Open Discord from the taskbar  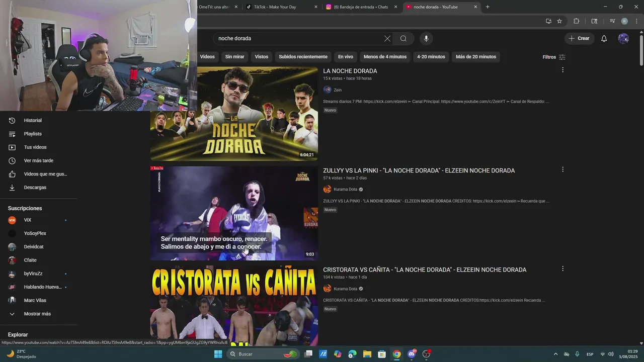(412, 354)
